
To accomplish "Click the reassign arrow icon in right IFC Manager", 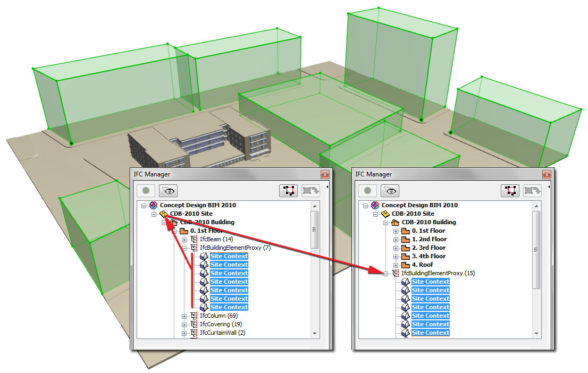I will pyautogui.click(x=532, y=191).
